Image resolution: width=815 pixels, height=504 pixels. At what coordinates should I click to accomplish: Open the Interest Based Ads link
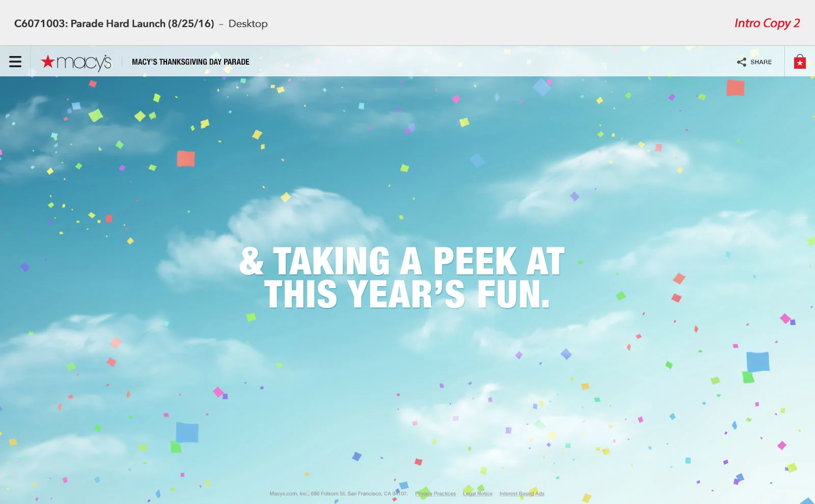(522, 494)
